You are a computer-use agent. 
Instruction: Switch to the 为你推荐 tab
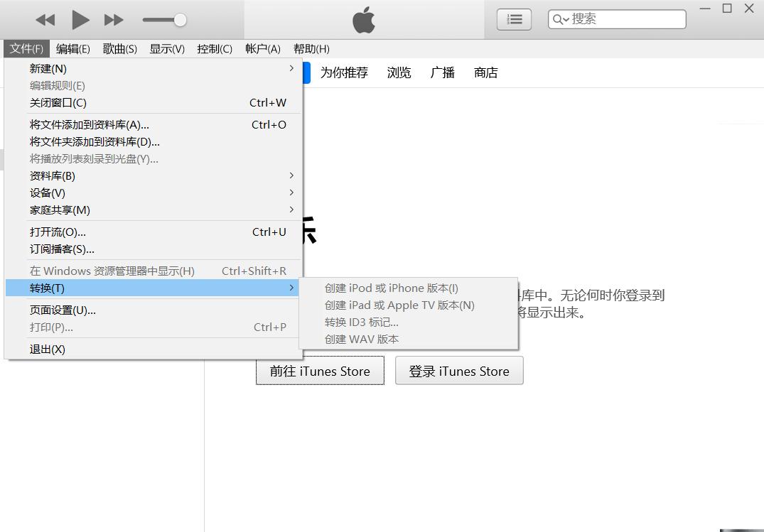tap(344, 72)
